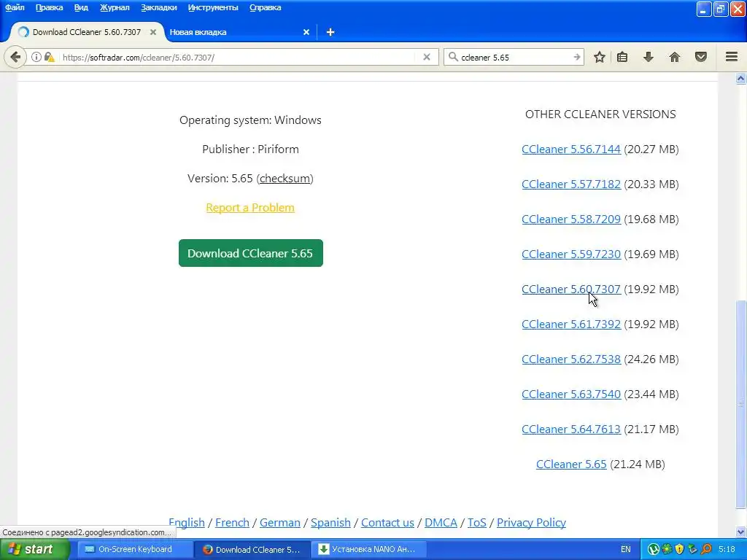This screenshot has height=560, width=747.
Task: Open CCleaner 5.57.7182 version link
Action: coord(571,184)
